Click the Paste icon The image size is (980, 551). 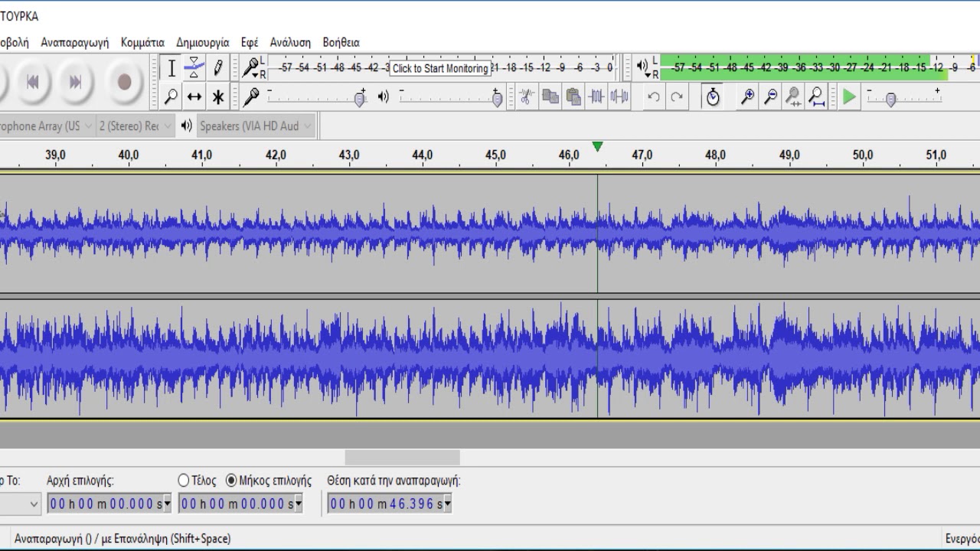click(573, 96)
